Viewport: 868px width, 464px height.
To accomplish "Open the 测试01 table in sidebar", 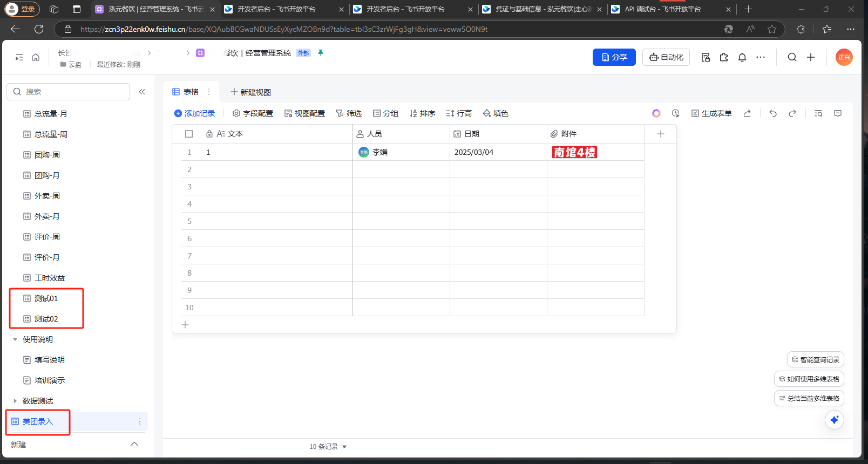I will (x=46, y=298).
